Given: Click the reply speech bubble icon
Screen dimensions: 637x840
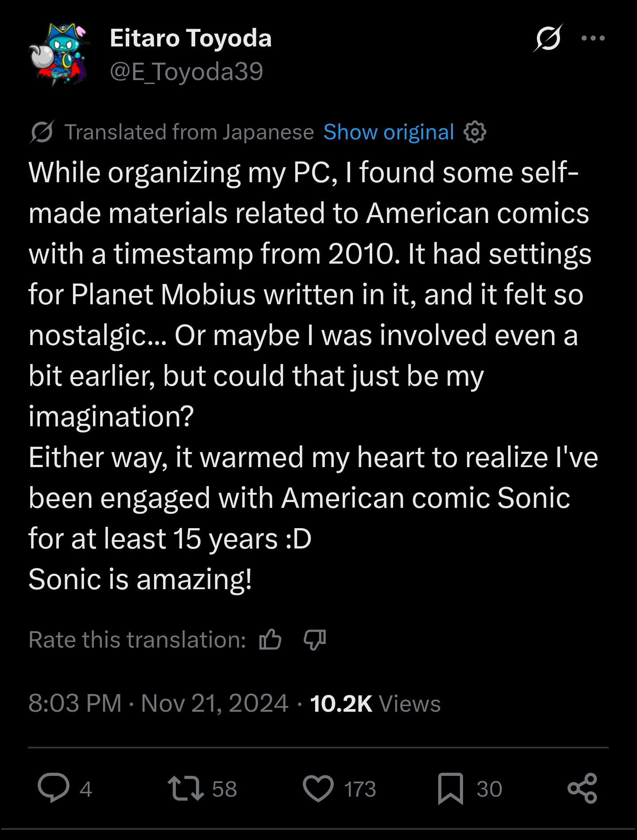Looking at the screenshot, I should pos(54,788).
